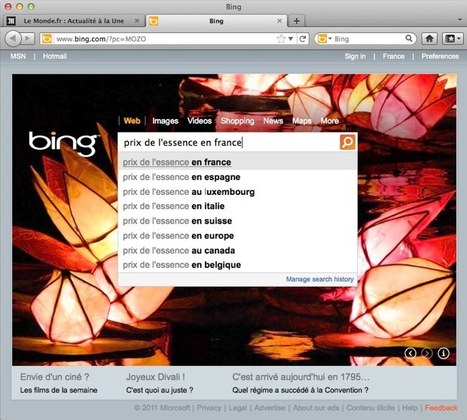The image size is (467, 420).
Task: Open the Hotmail link
Action: pyautogui.click(x=55, y=56)
